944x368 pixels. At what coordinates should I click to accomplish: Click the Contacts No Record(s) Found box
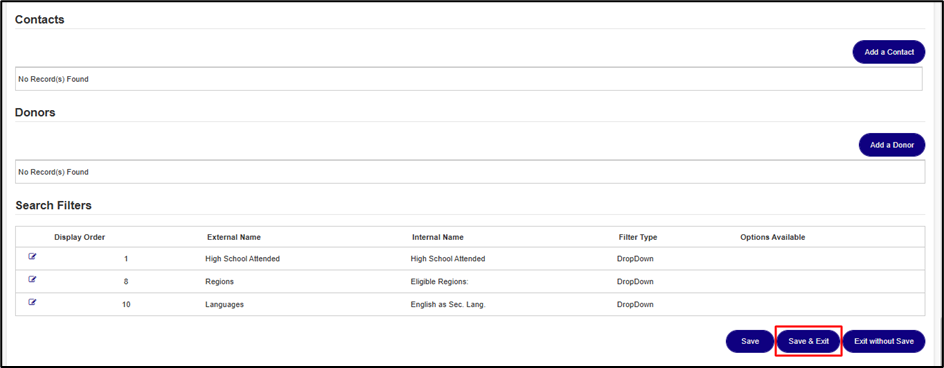(x=468, y=79)
